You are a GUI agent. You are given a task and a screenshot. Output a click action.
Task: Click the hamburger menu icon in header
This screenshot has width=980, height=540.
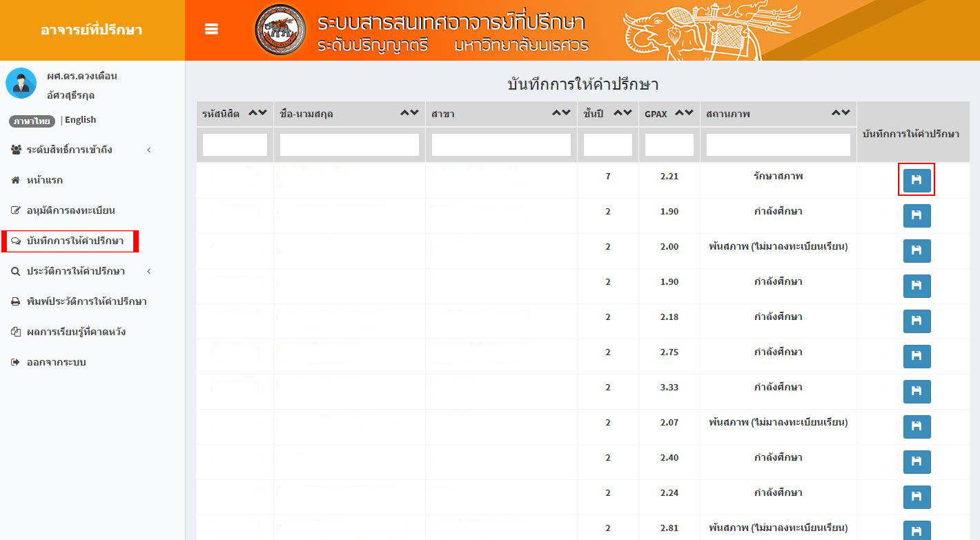click(x=212, y=29)
